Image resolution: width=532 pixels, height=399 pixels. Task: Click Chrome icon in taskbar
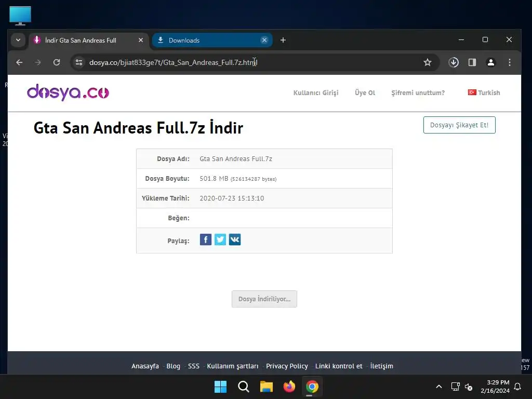312,387
